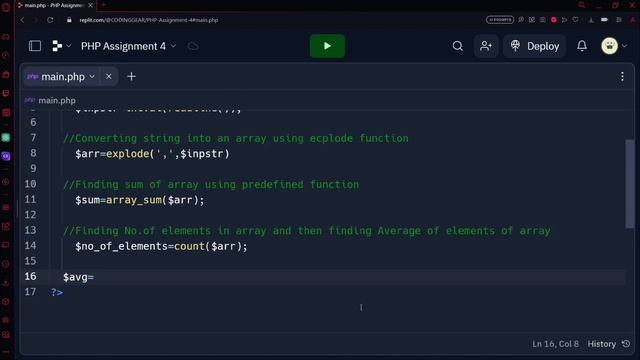Run the PHP program with green play button
The height and width of the screenshot is (360, 640).
point(327,46)
